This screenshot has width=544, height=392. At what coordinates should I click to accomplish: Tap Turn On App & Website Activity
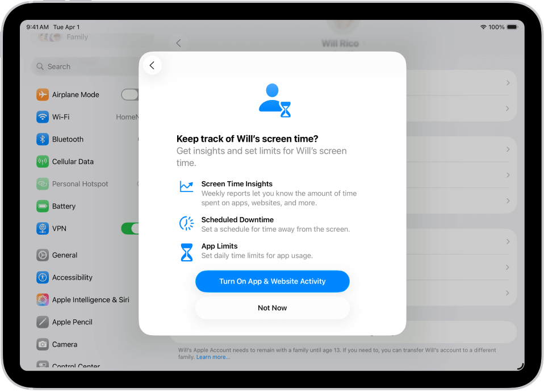pyautogui.click(x=272, y=281)
